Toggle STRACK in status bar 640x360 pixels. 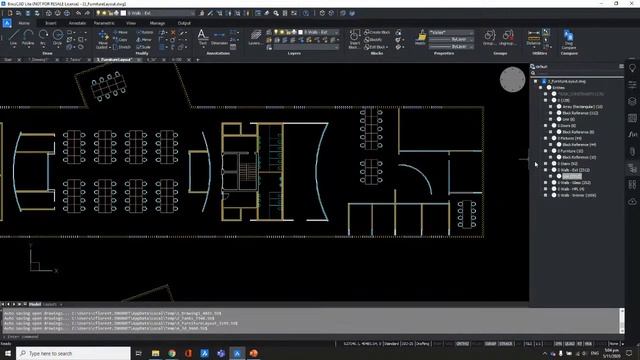pos(505,344)
